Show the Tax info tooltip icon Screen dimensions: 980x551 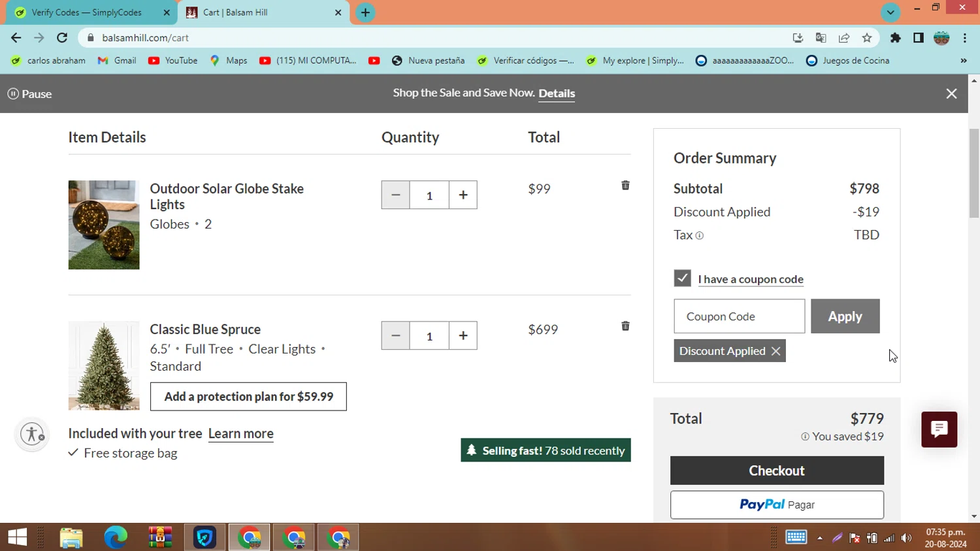(700, 236)
